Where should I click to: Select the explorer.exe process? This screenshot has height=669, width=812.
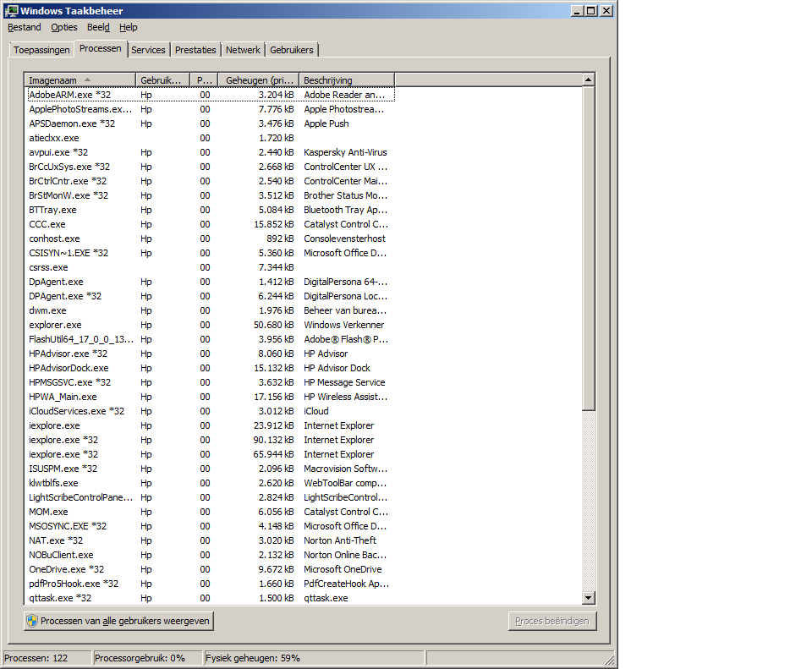tap(211, 325)
